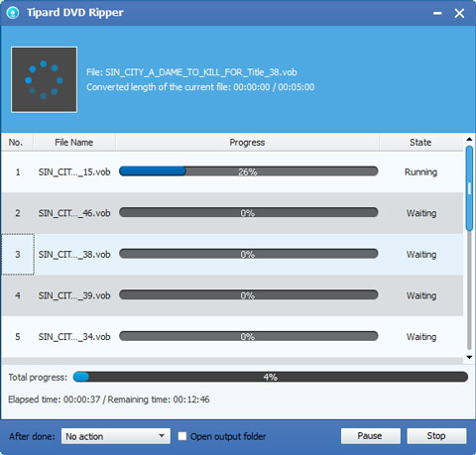
Task: Click row number 4 cell
Action: pyautogui.click(x=18, y=295)
